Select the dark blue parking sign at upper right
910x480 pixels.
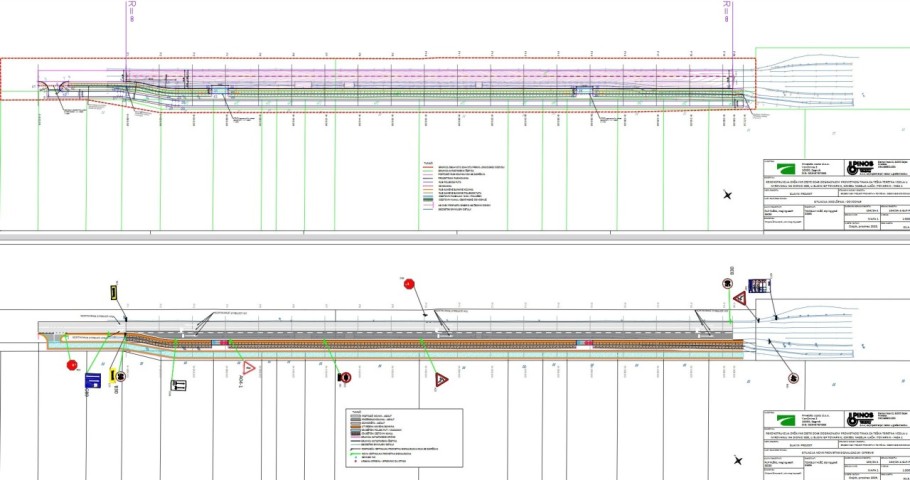point(759,286)
